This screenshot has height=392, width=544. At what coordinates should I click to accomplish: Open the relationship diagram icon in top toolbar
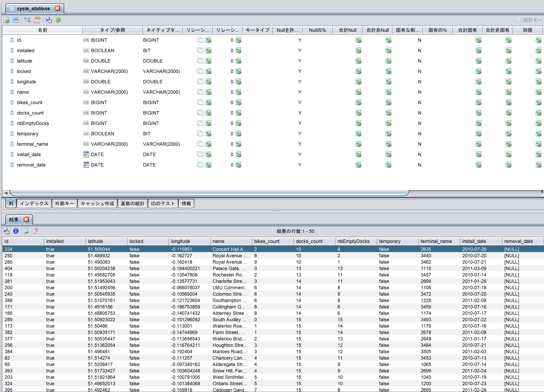tap(27, 20)
